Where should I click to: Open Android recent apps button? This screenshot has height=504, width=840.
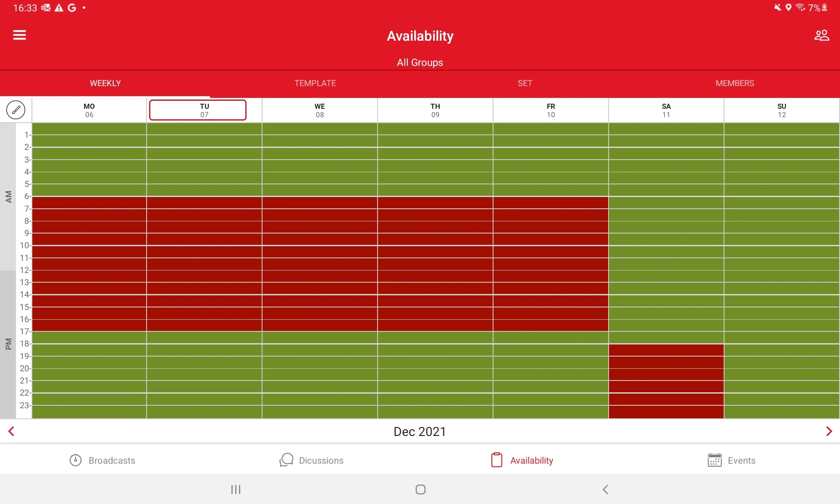(236, 489)
